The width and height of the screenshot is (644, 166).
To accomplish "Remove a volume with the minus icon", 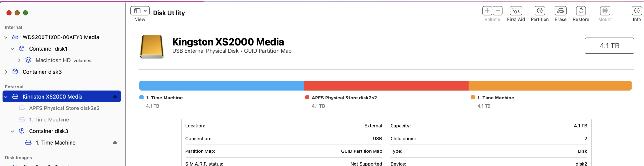I will click(x=497, y=11).
